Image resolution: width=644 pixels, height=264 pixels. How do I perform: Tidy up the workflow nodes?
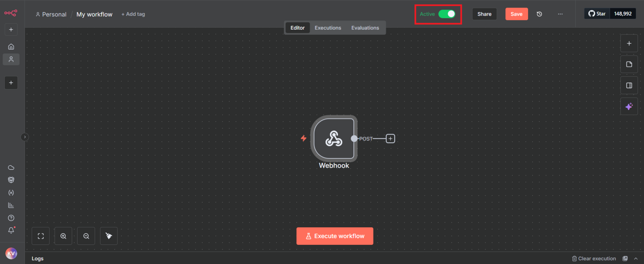[x=109, y=236]
